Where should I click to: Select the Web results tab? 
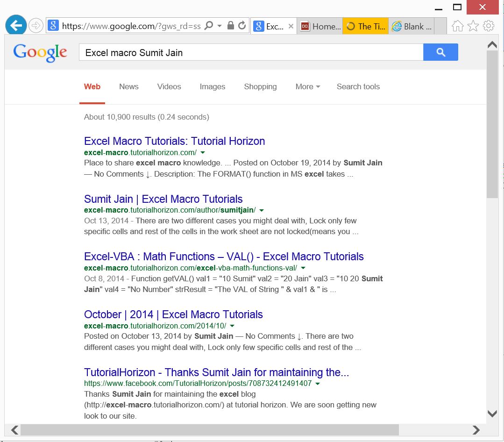coord(92,86)
